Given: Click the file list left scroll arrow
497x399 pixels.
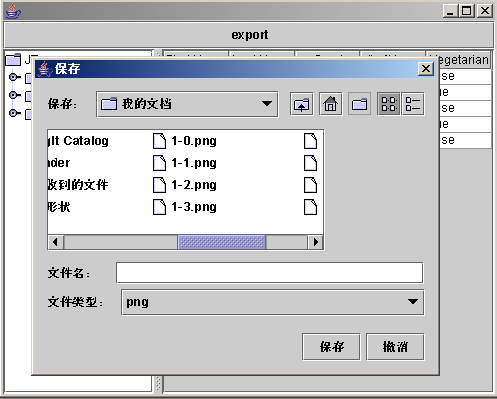Looking at the screenshot, I should (x=56, y=242).
